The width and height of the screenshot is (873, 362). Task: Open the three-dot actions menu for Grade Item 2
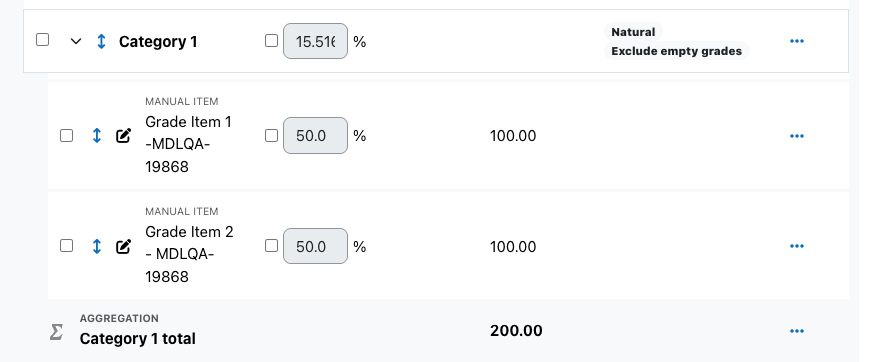pos(797,246)
